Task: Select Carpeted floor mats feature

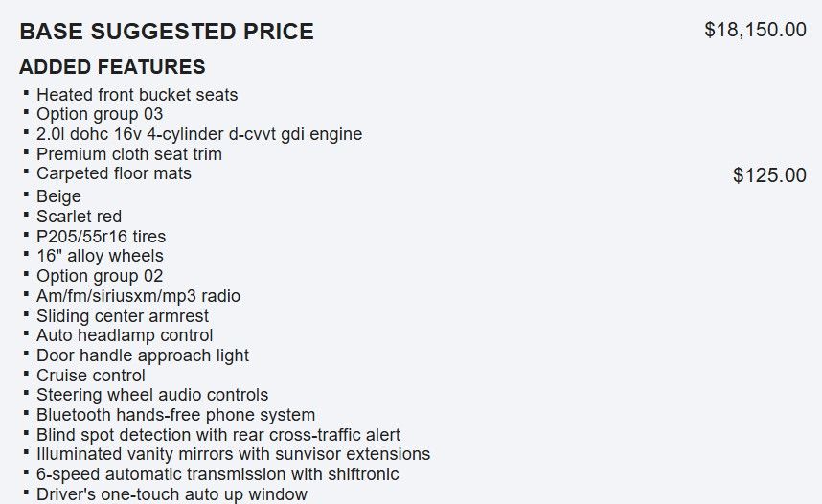Action: tap(114, 173)
